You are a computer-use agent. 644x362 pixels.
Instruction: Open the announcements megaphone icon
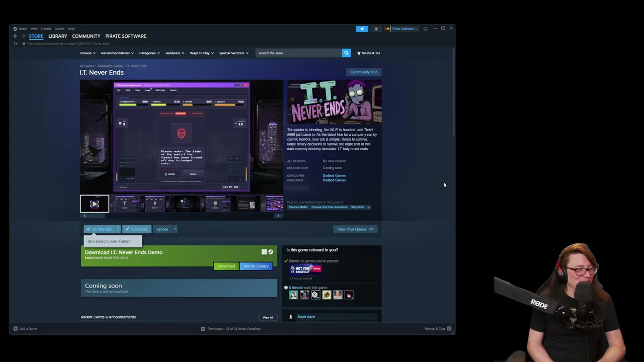(362, 29)
